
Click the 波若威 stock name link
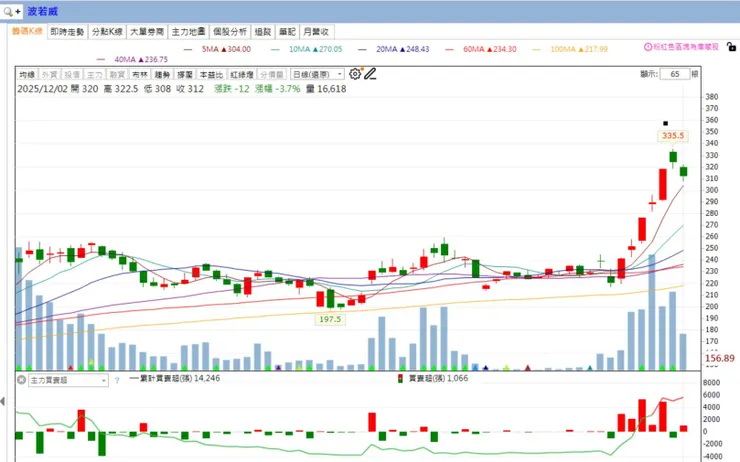click(42, 11)
